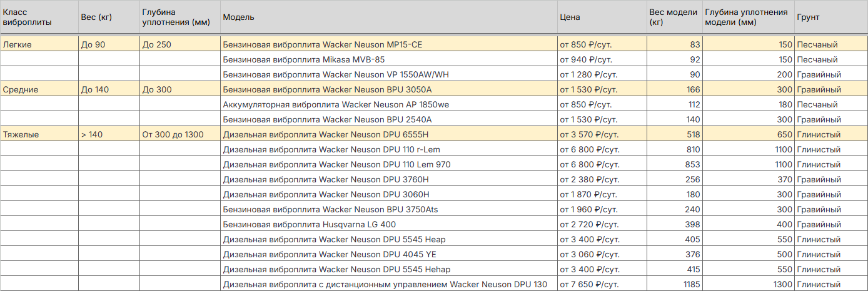Select compaction depth value '400'
Image resolution: width=868 pixels, height=291 pixels.
(749, 225)
